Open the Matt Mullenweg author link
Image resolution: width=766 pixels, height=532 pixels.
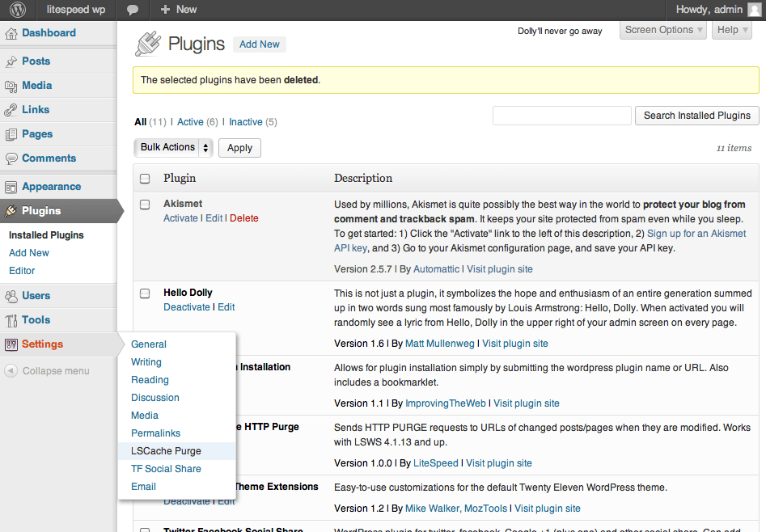click(x=440, y=344)
